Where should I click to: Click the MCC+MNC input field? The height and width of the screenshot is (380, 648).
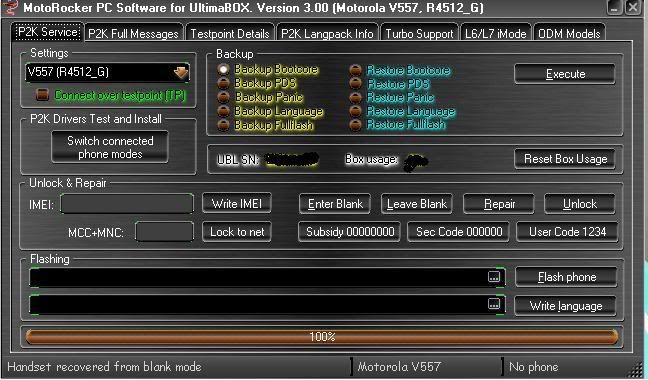click(x=164, y=232)
